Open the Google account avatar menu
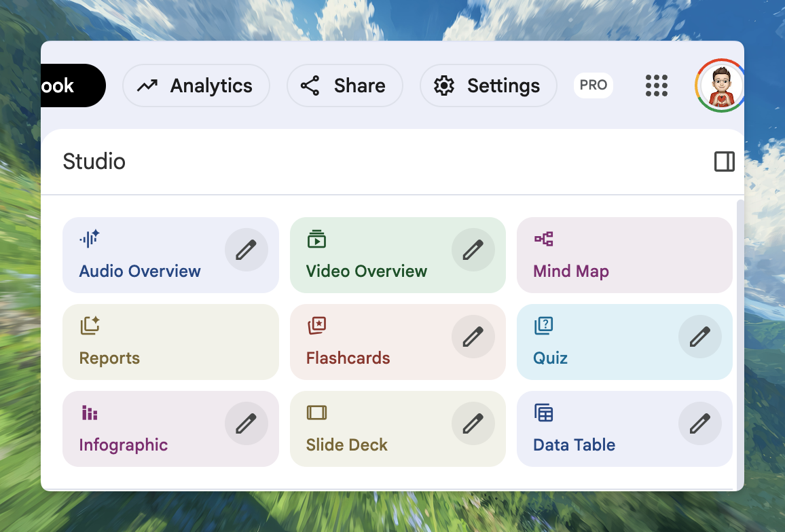The width and height of the screenshot is (785, 532). (718, 85)
